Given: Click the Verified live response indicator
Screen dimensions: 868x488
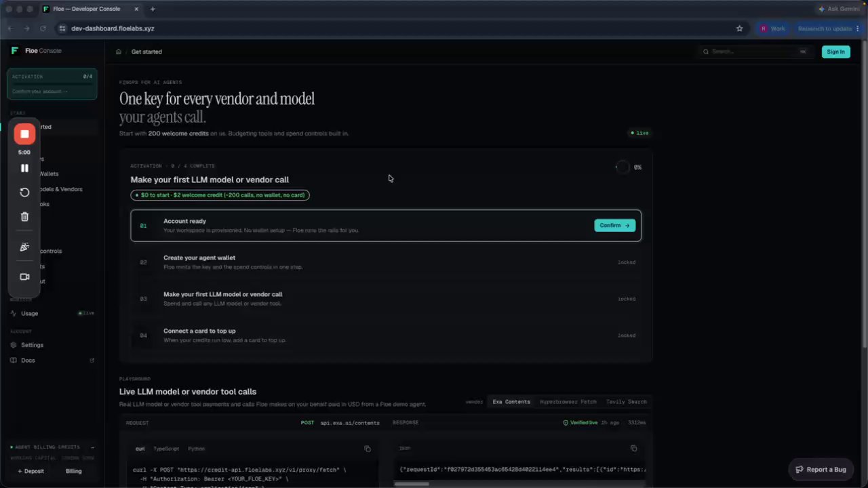Looking at the screenshot, I should pos(580,422).
